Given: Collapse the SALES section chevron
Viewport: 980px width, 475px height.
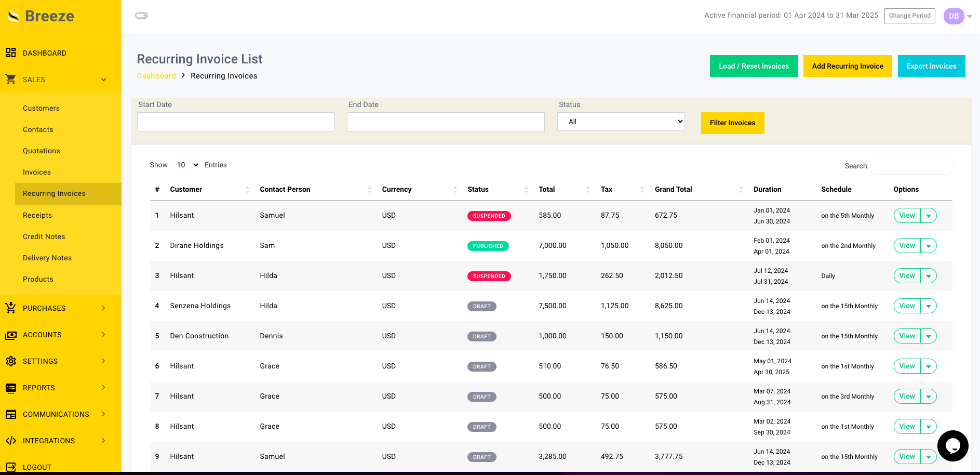Looking at the screenshot, I should click(103, 80).
